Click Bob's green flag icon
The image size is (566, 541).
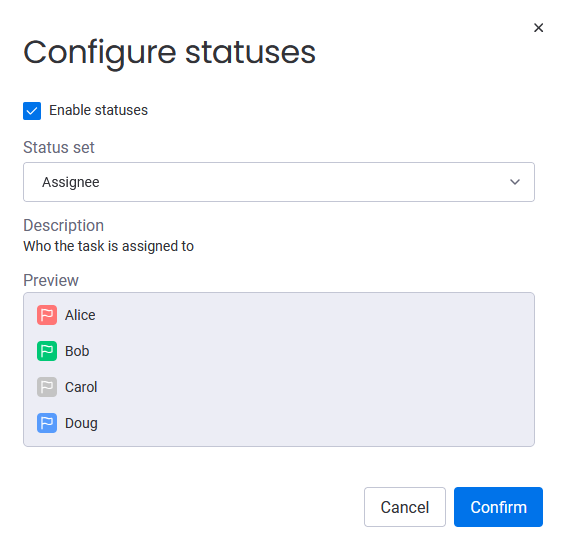point(47,351)
